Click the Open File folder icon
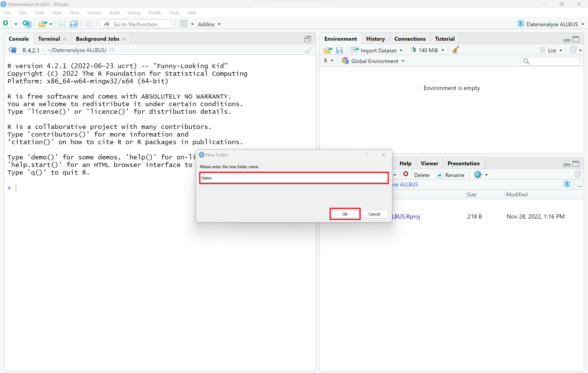 pos(43,24)
